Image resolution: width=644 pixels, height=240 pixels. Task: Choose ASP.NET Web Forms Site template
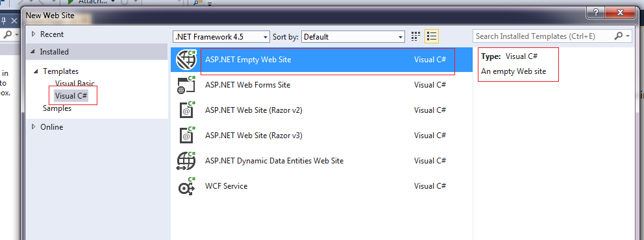pyautogui.click(x=247, y=85)
